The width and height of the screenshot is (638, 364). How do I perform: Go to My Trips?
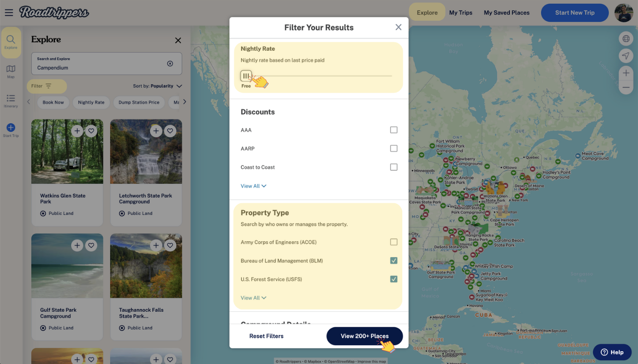pyautogui.click(x=461, y=13)
